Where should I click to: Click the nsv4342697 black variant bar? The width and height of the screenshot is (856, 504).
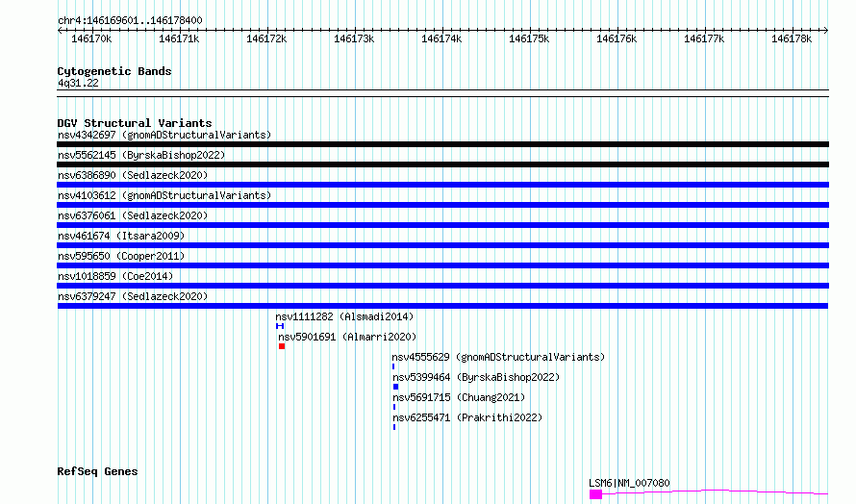pyautogui.click(x=442, y=144)
